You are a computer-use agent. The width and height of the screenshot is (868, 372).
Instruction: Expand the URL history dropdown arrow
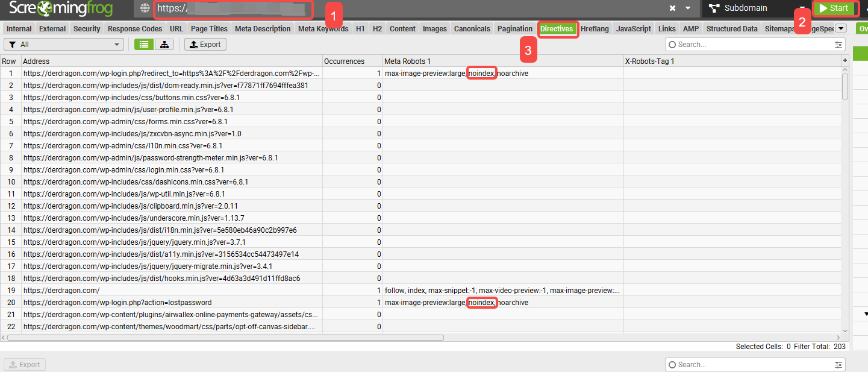point(687,8)
